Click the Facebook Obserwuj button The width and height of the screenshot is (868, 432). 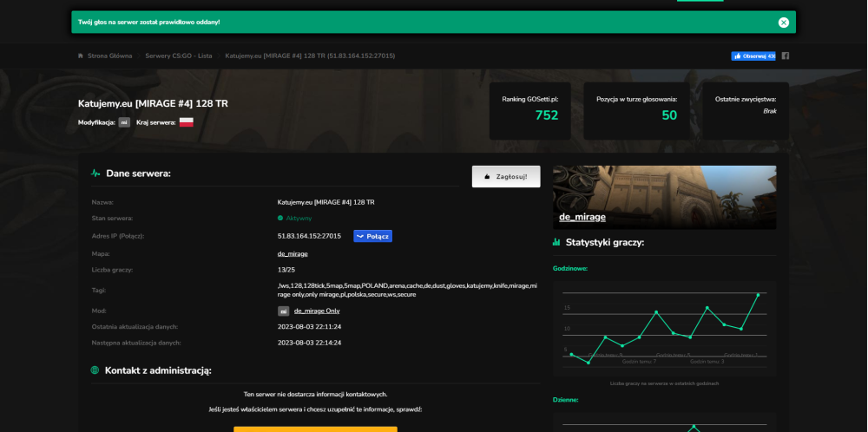tap(753, 56)
